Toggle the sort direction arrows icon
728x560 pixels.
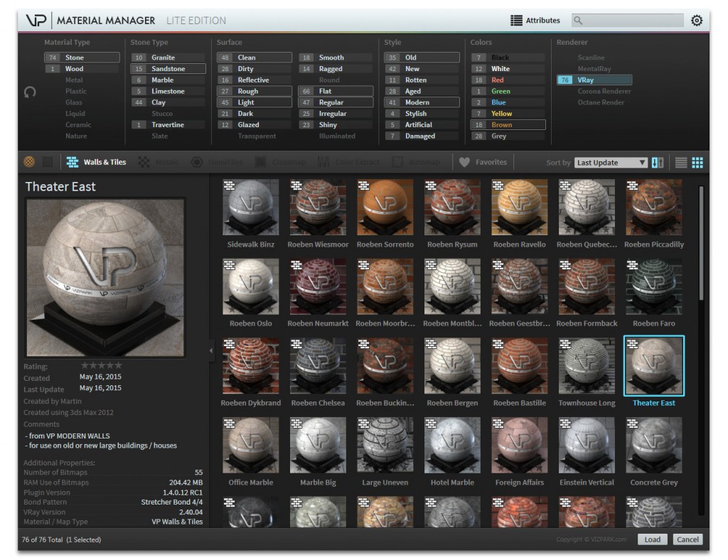point(656,161)
